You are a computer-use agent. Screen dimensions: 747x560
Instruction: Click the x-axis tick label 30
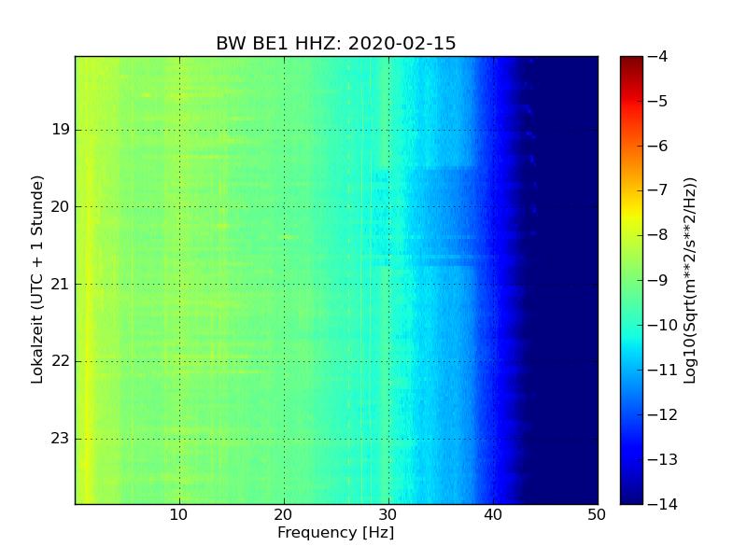click(388, 515)
